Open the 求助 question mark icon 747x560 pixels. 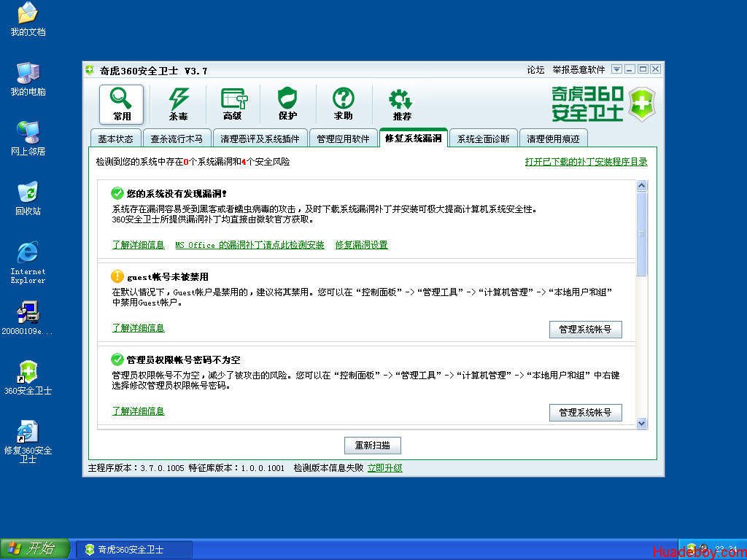click(x=343, y=104)
